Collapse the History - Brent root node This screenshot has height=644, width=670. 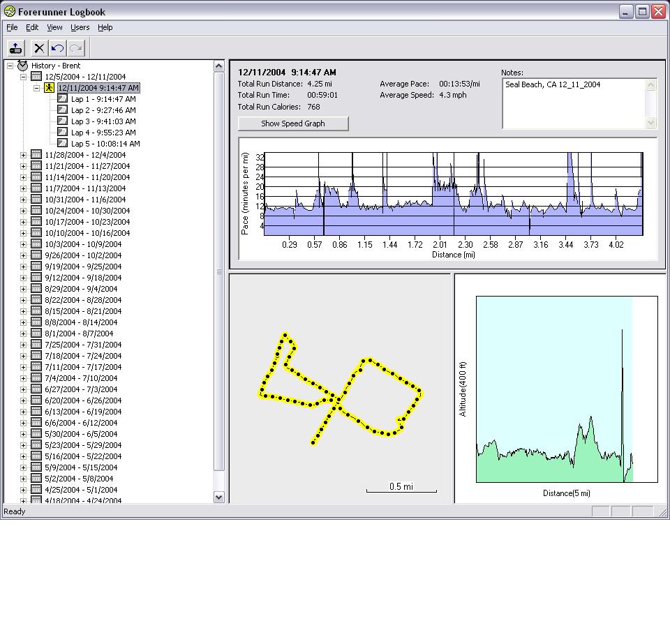click(10, 66)
